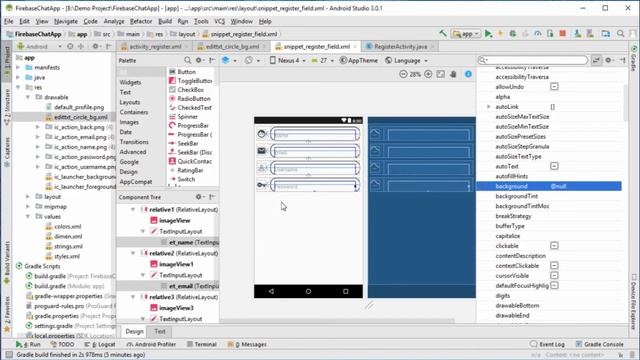640x360 pixels.
Task: Open the Messages tool window
Action: (247, 344)
